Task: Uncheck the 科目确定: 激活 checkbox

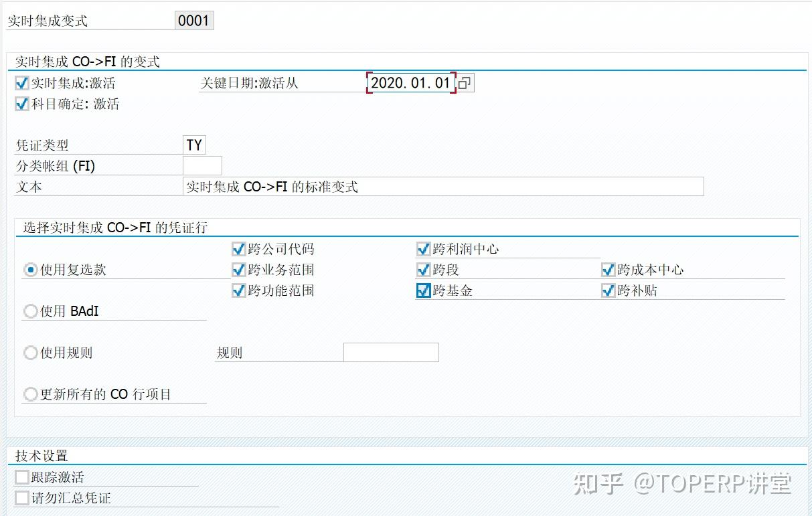Action: tap(21, 104)
